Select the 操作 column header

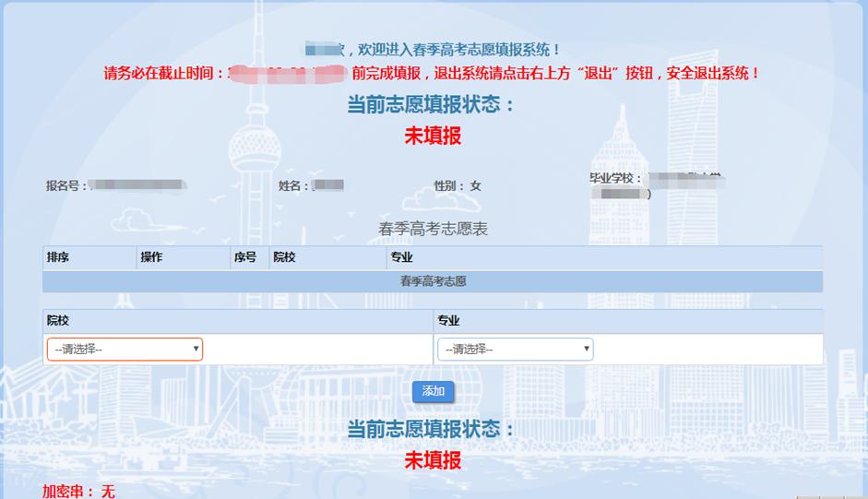click(151, 257)
